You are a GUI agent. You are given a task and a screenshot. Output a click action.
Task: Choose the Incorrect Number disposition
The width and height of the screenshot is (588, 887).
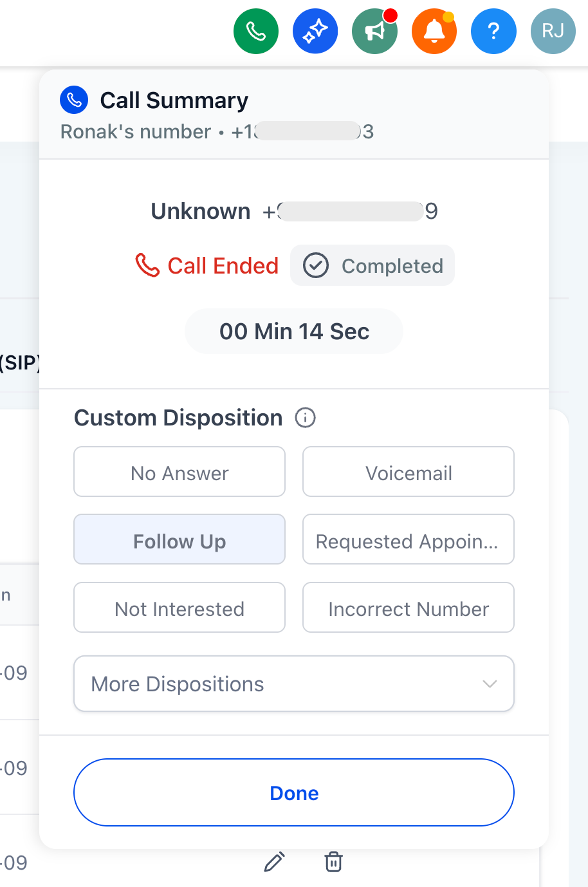409,608
